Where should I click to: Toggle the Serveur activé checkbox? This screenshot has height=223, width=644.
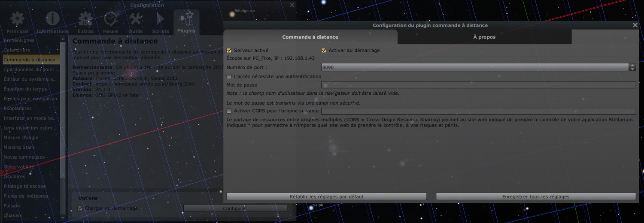[x=229, y=51]
